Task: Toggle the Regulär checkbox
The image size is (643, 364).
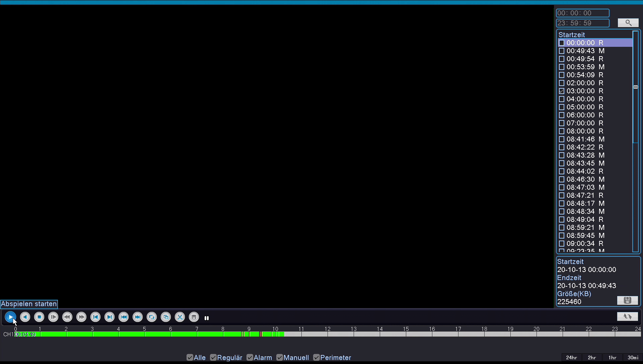Action: pyautogui.click(x=213, y=358)
